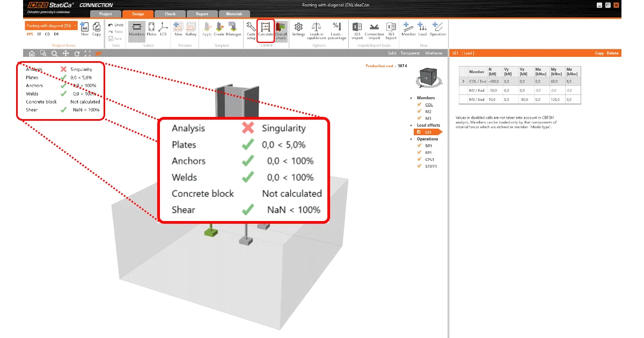Open the Code setup wrench icon

click(251, 30)
